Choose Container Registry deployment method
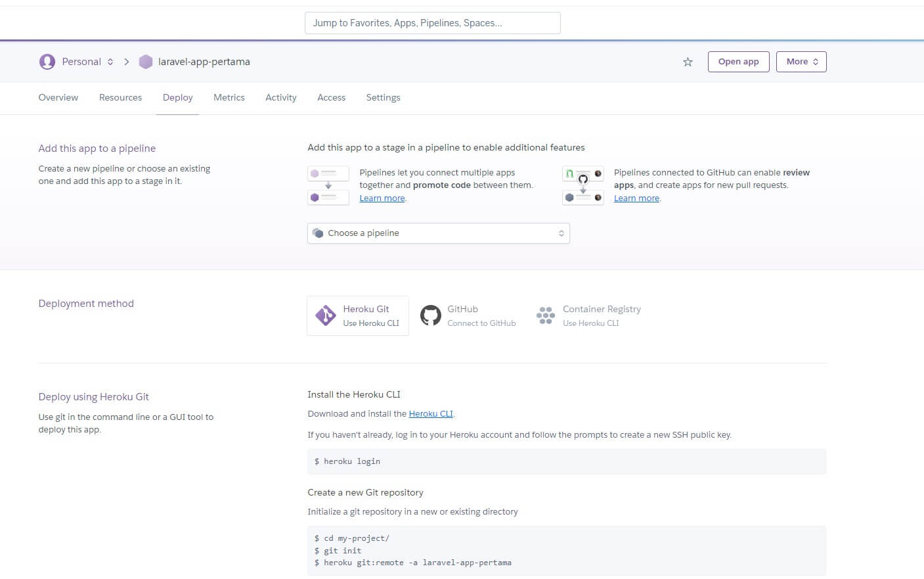924x579 pixels. click(588, 315)
